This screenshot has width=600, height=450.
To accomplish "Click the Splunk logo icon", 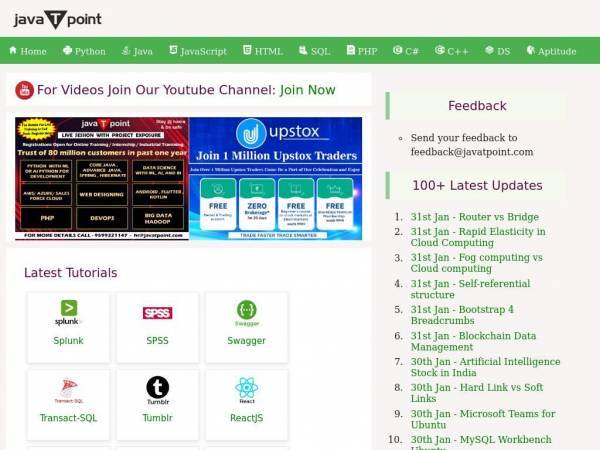I will [x=68, y=313].
